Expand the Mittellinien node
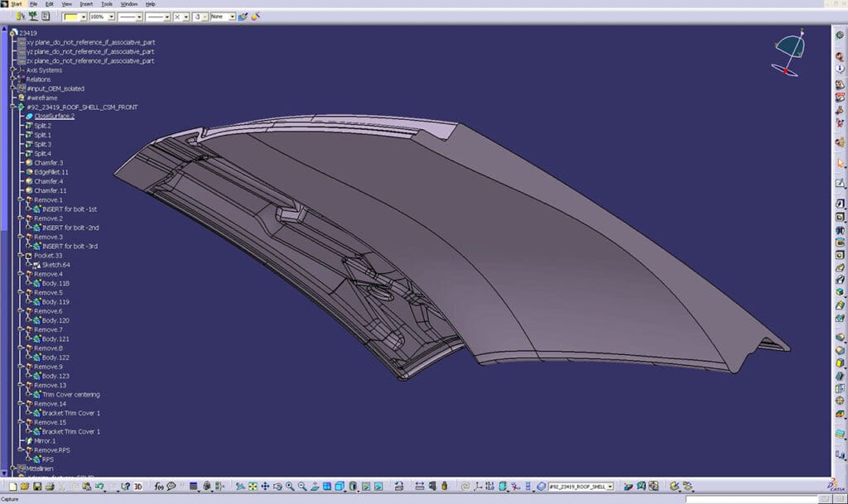Image resolution: width=848 pixels, height=504 pixels. (13, 468)
